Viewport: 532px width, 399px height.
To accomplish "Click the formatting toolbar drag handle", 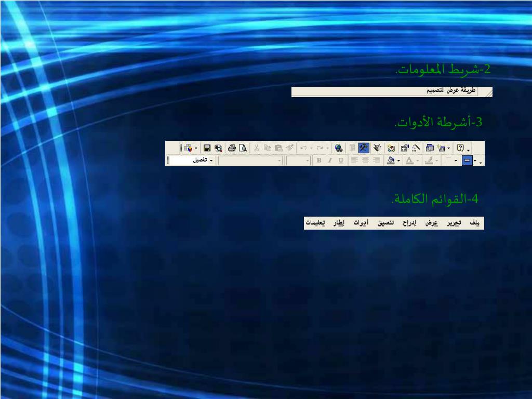I will 168,161.
